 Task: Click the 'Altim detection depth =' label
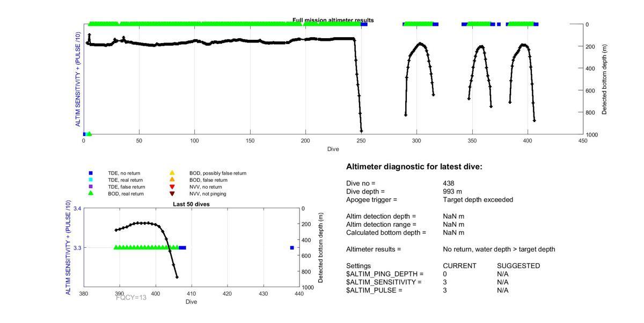[381, 216]
